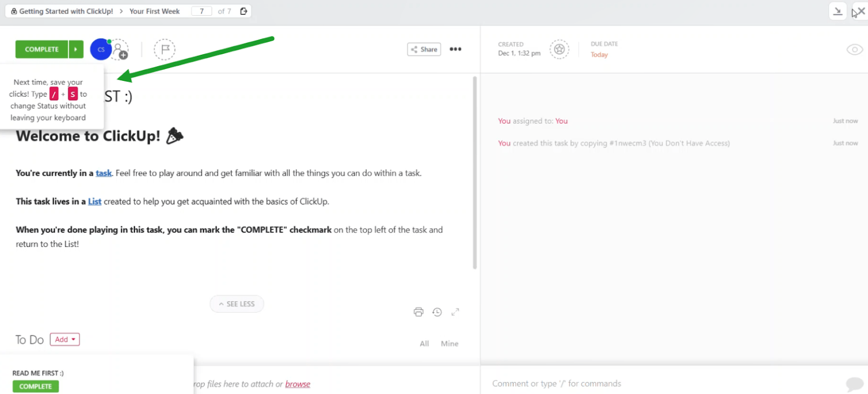868x394 pixels.
Task: Switch the activity filter to Mine
Action: (x=450, y=343)
